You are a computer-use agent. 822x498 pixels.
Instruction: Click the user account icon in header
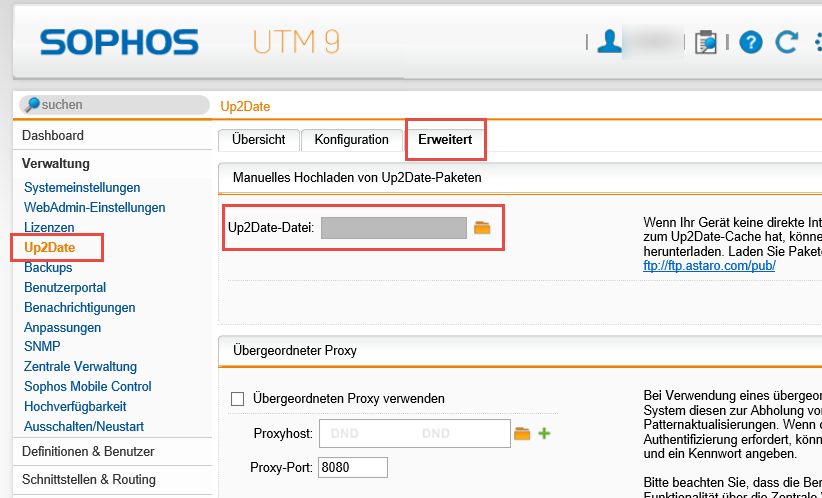coord(609,42)
